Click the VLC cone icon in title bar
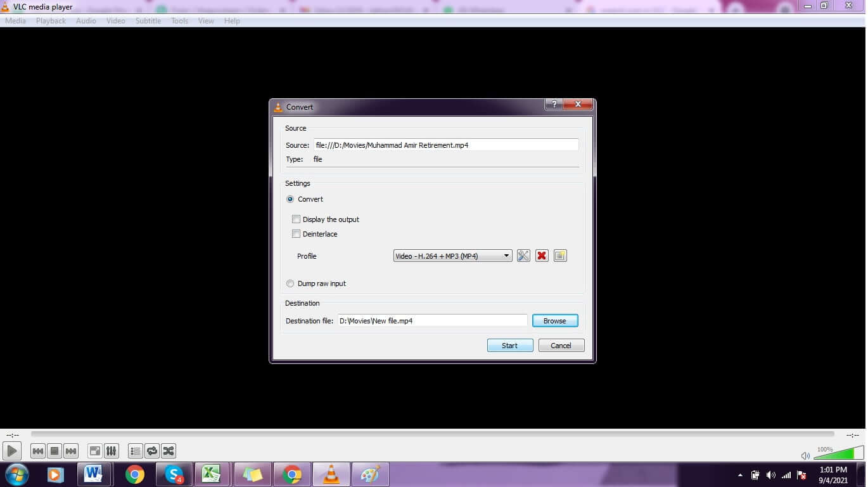 coord(6,7)
